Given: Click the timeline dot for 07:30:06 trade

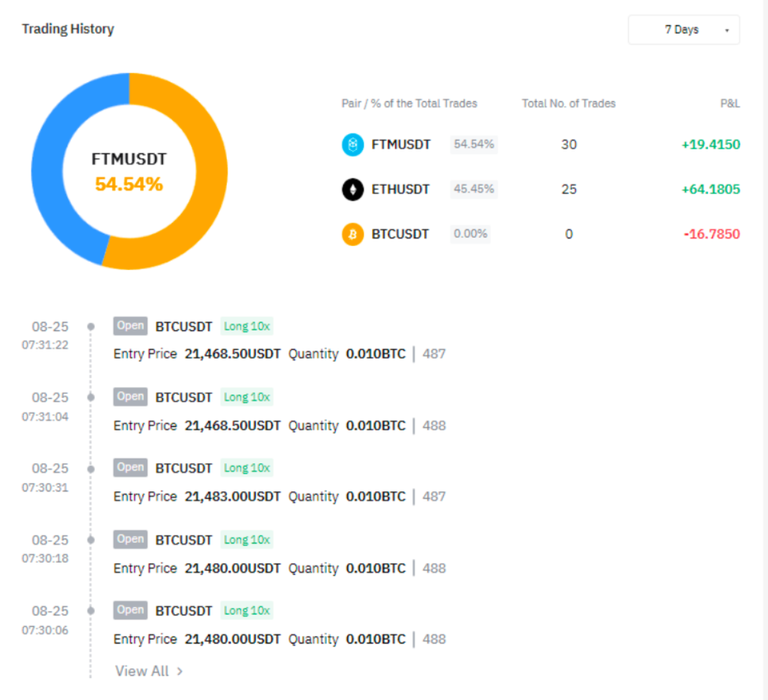Looking at the screenshot, I should [91, 611].
